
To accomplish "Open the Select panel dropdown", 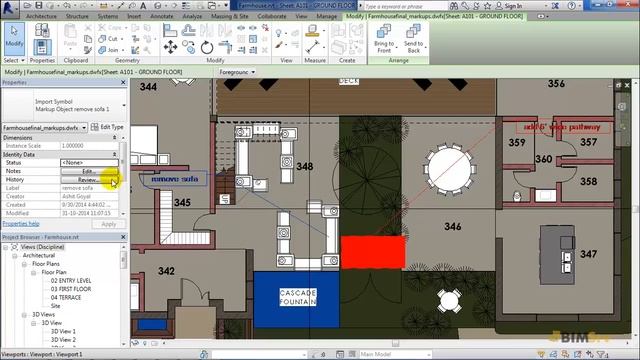I will point(14,60).
